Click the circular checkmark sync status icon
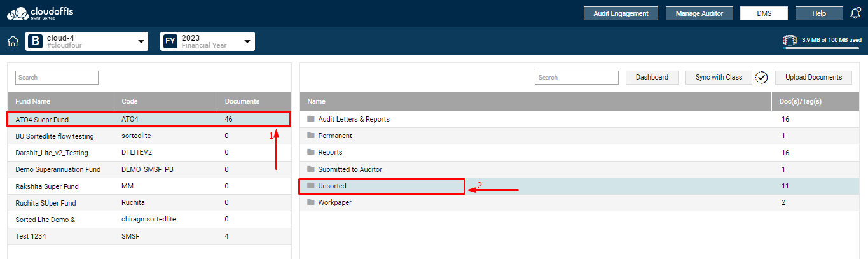The image size is (868, 259). [762, 77]
